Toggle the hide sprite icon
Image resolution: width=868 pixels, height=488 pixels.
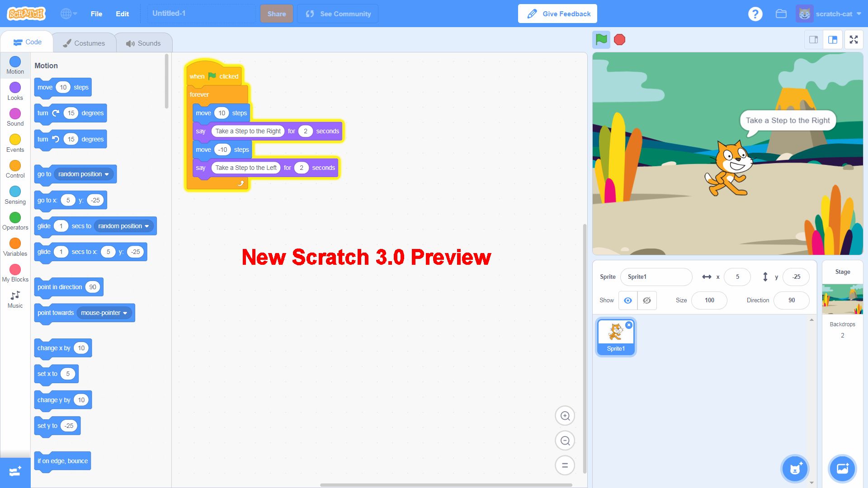[647, 300]
